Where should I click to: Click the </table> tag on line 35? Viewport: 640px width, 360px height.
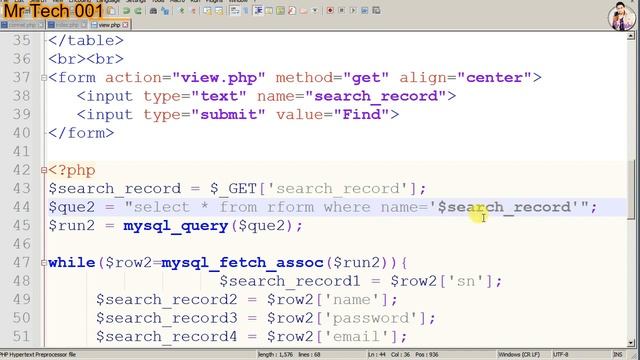pos(86,40)
